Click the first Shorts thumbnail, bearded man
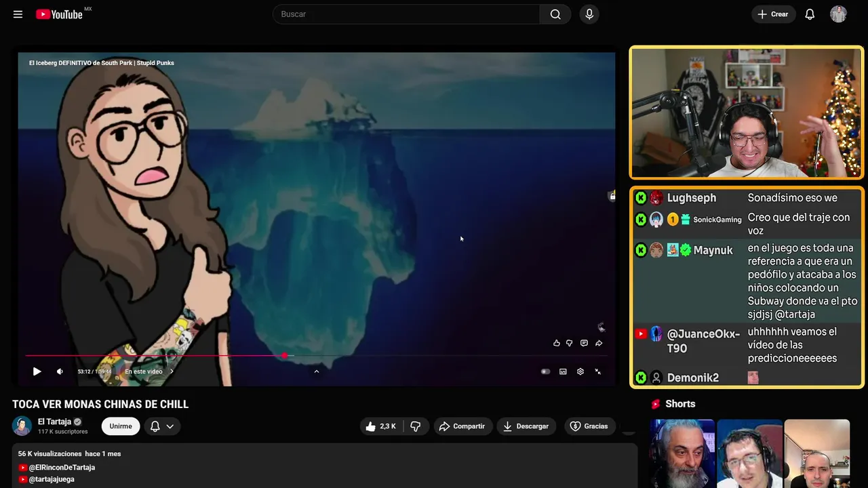The height and width of the screenshot is (488, 868). point(682,453)
